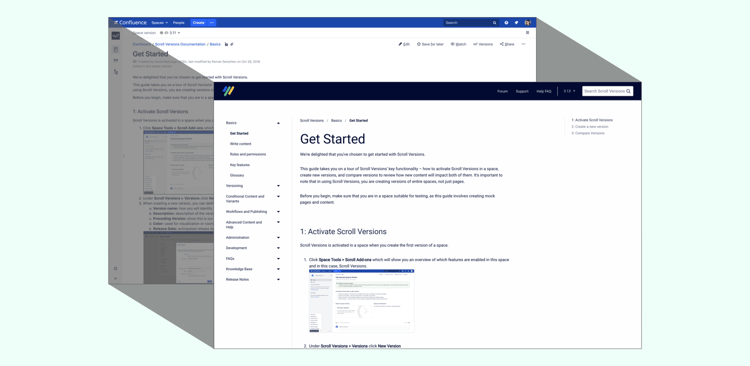This screenshot has width=750, height=366.
Task: Click Share in the Confluence page toolbar
Action: (x=507, y=44)
